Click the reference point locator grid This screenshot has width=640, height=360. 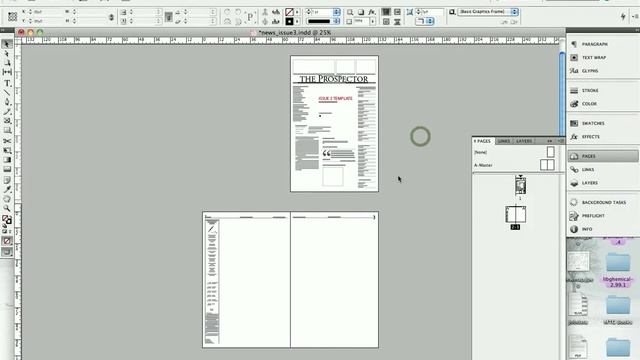point(12,16)
